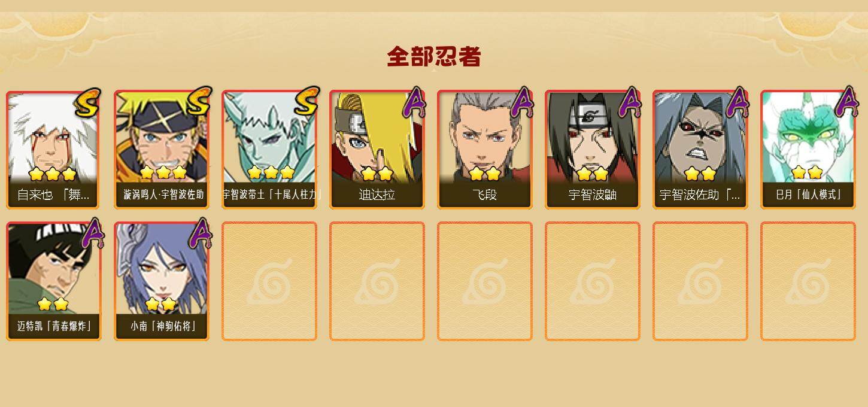Choose the 小南「神驹佑将」 card
The width and height of the screenshot is (868, 407).
(x=162, y=281)
